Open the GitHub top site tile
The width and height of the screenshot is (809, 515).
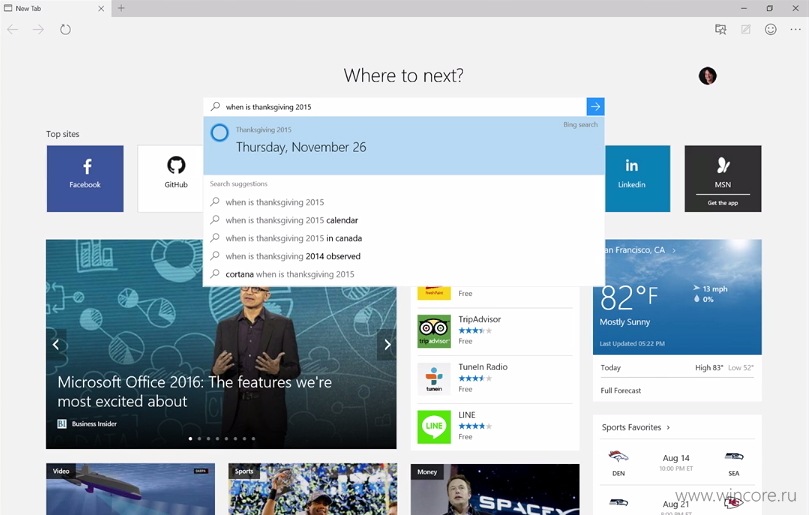coord(171,179)
